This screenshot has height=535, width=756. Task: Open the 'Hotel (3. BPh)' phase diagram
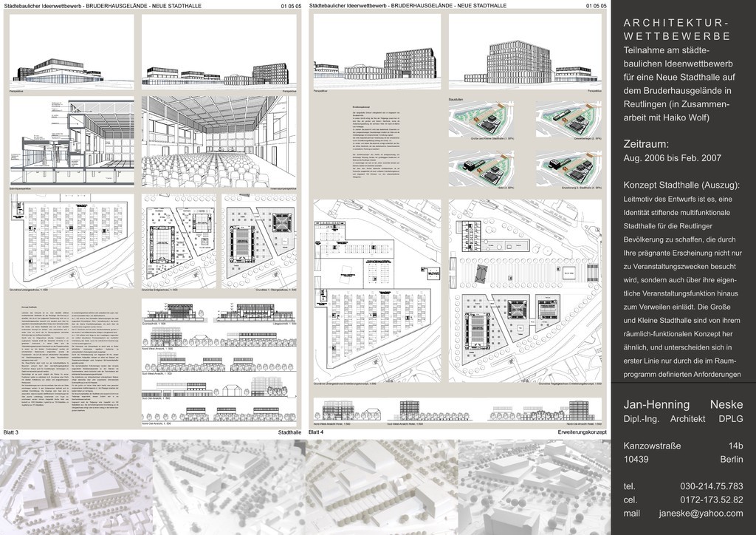click(483, 167)
